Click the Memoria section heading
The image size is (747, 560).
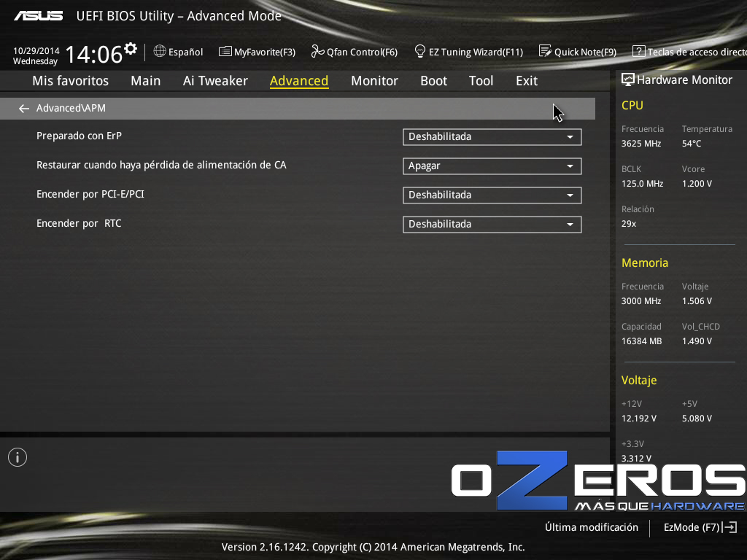645,262
